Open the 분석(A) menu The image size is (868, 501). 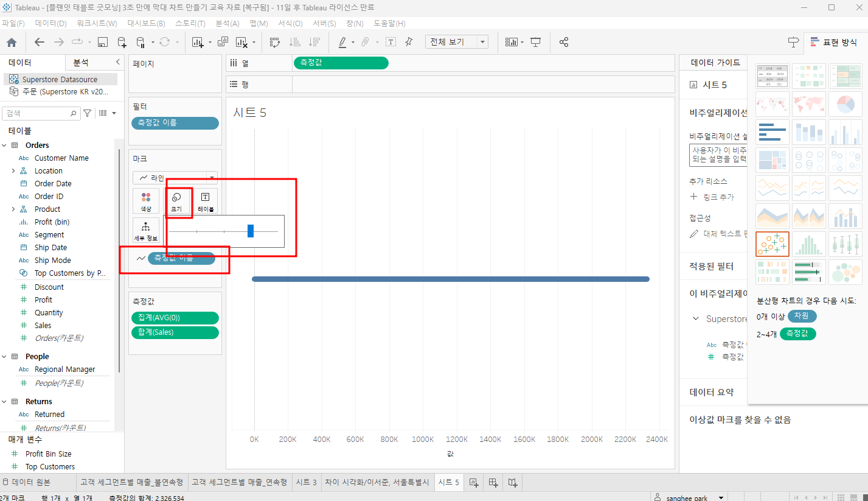(x=227, y=23)
